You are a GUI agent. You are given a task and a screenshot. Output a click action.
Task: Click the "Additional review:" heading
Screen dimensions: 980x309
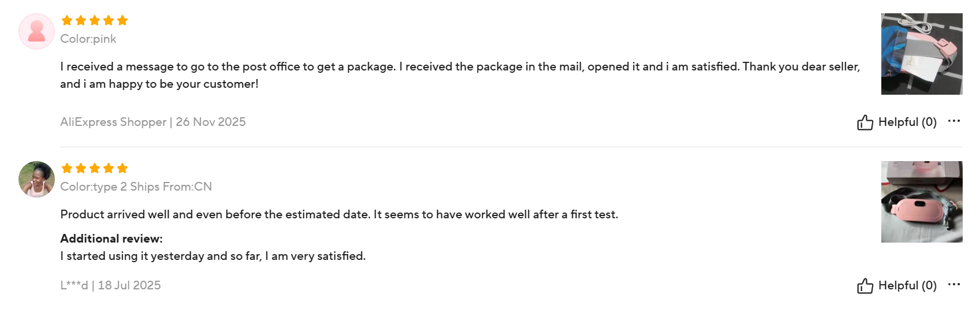(x=111, y=239)
